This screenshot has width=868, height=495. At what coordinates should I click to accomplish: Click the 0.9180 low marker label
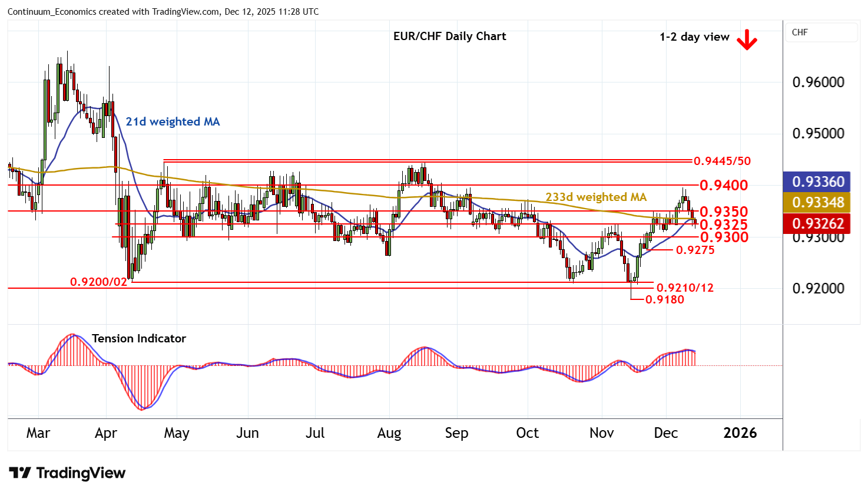point(665,299)
